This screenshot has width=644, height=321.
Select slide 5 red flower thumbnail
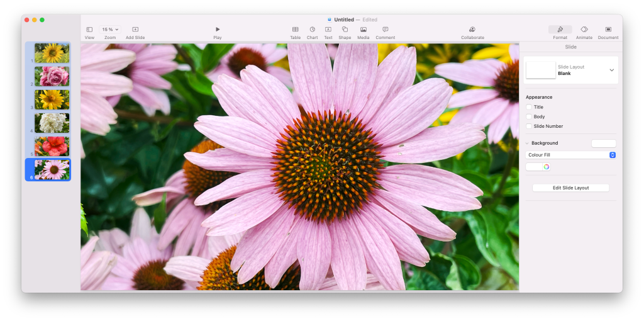tap(52, 146)
